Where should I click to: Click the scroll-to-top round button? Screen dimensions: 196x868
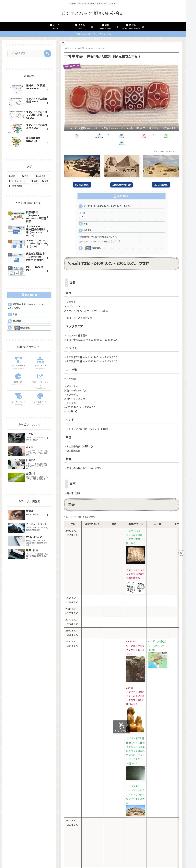click(x=181, y=553)
